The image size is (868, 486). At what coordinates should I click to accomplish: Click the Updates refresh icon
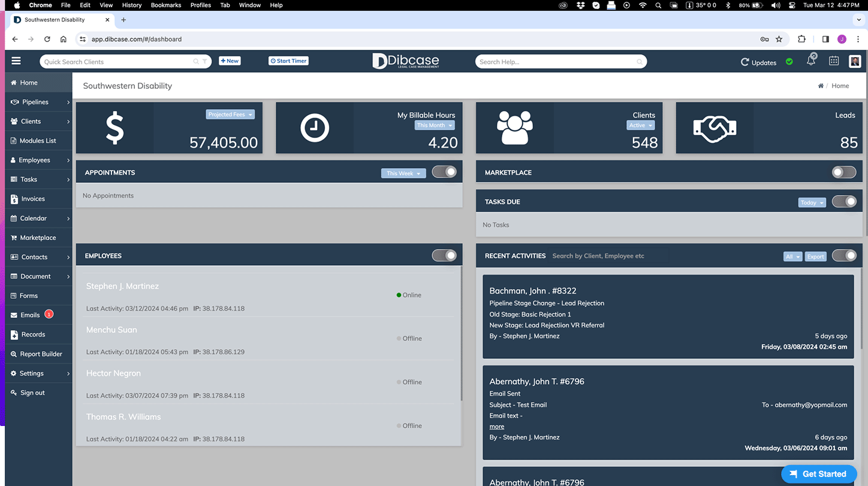pos(745,62)
